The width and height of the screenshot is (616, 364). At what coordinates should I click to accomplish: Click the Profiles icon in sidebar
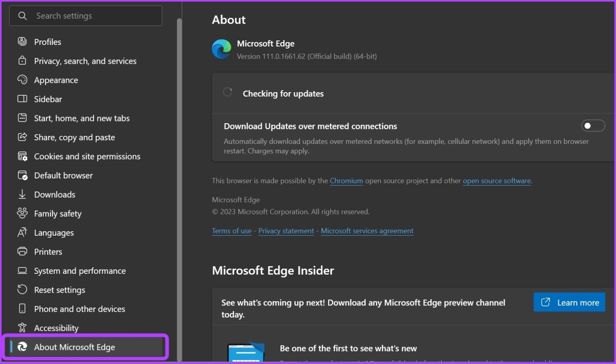(22, 41)
